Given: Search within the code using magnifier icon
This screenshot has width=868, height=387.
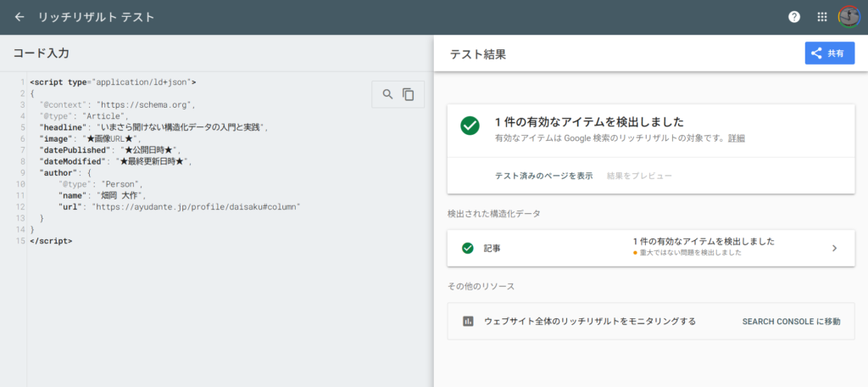Looking at the screenshot, I should (388, 94).
